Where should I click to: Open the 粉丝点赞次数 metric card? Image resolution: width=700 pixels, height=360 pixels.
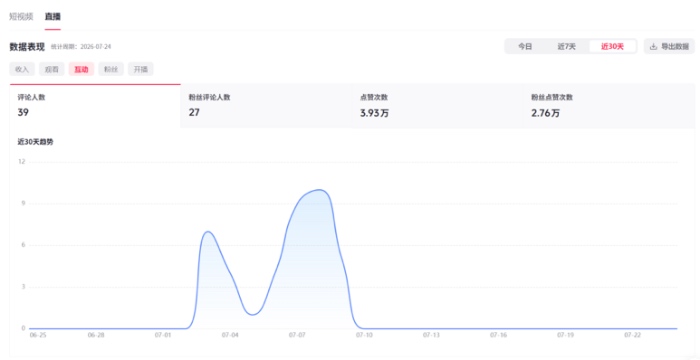pyautogui.click(x=608, y=106)
